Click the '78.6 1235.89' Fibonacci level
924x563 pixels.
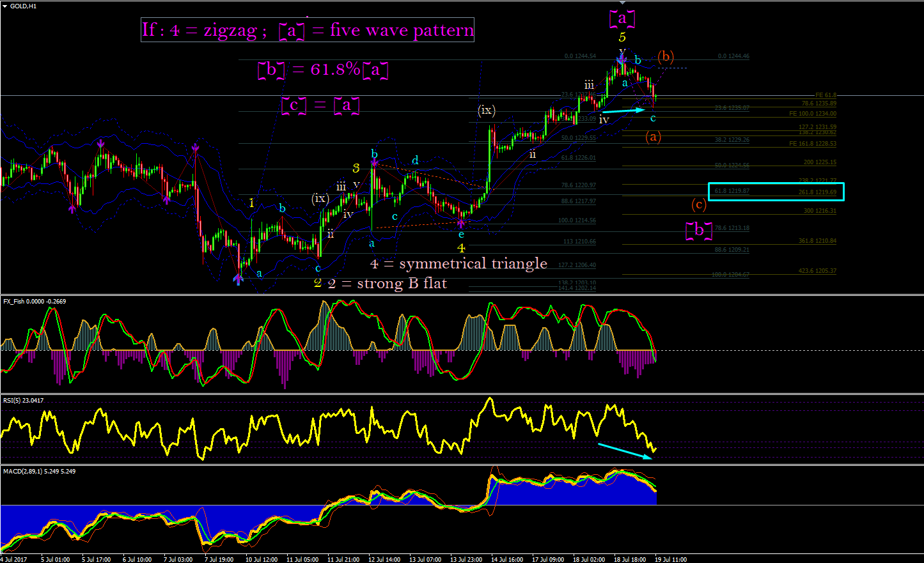(819, 103)
